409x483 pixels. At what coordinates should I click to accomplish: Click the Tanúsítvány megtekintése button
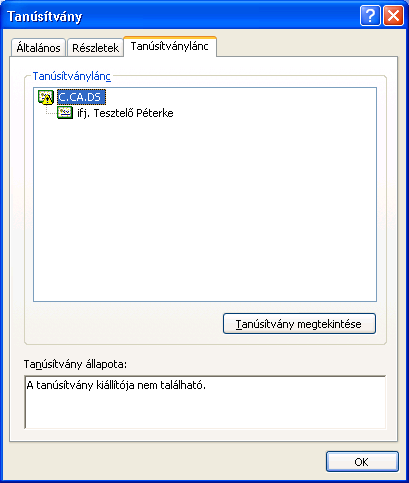point(299,323)
